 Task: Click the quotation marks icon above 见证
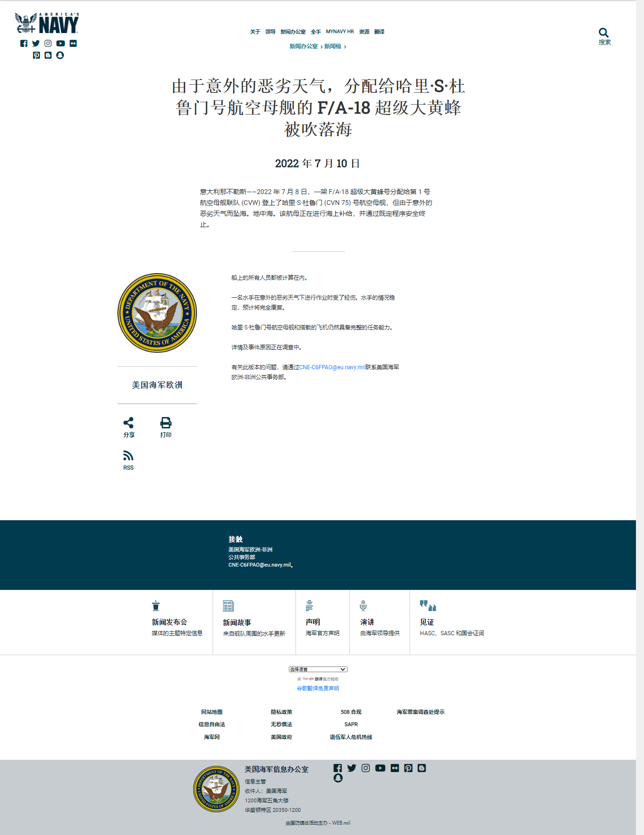tap(428, 605)
